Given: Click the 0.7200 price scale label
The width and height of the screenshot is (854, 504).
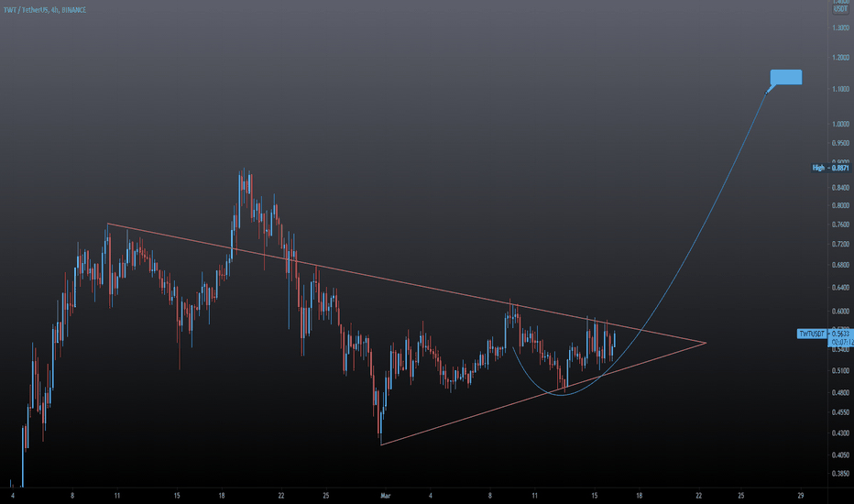Looking at the screenshot, I should [840, 244].
